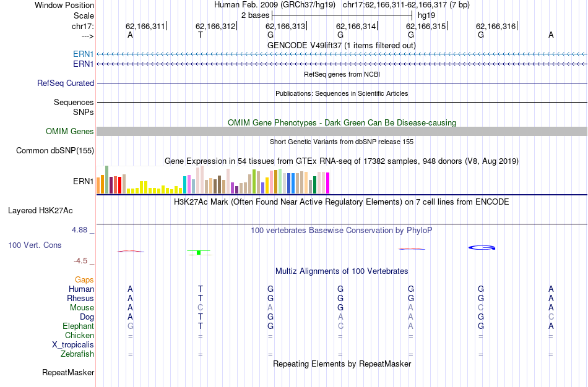Select the Chicken alignment row label
This screenshot has width=588, height=387.
[x=79, y=335]
